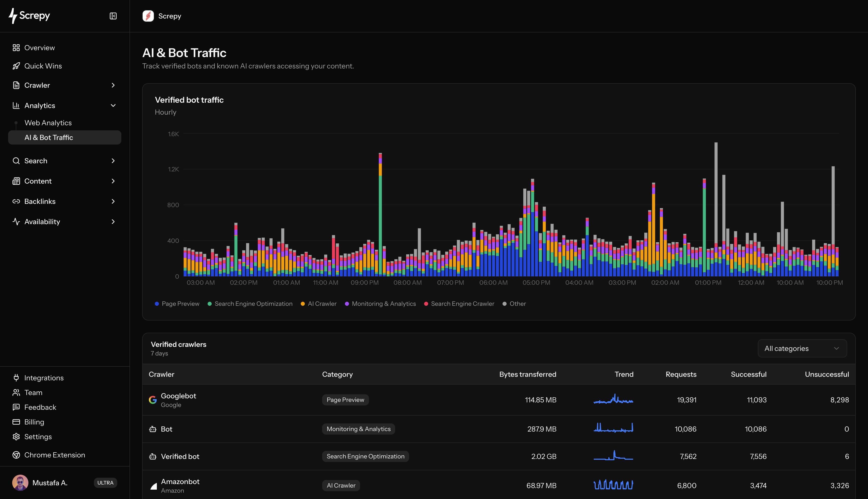This screenshot has width=868, height=499.
Task: Click the Screpy lightning logo
Action: tap(29, 16)
